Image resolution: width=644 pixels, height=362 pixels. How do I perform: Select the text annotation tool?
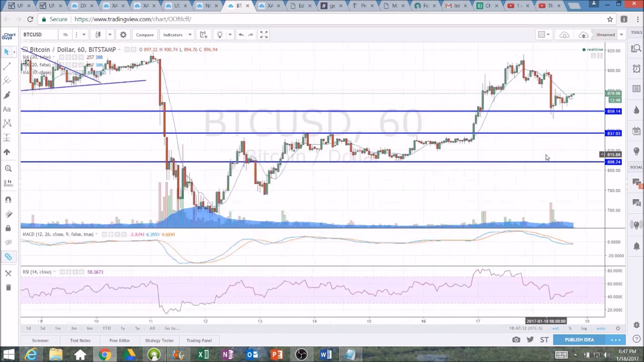pos(7,109)
